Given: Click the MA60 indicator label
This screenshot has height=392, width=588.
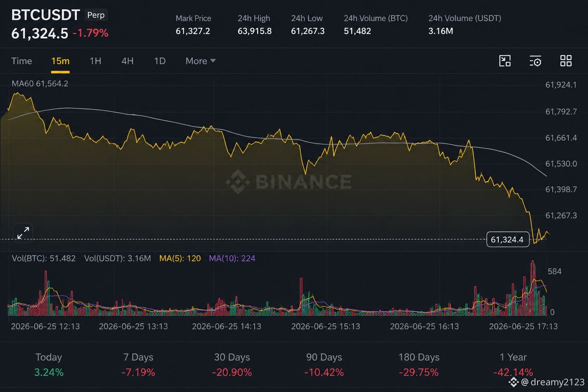Looking at the screenshot, I should [40, 83].
